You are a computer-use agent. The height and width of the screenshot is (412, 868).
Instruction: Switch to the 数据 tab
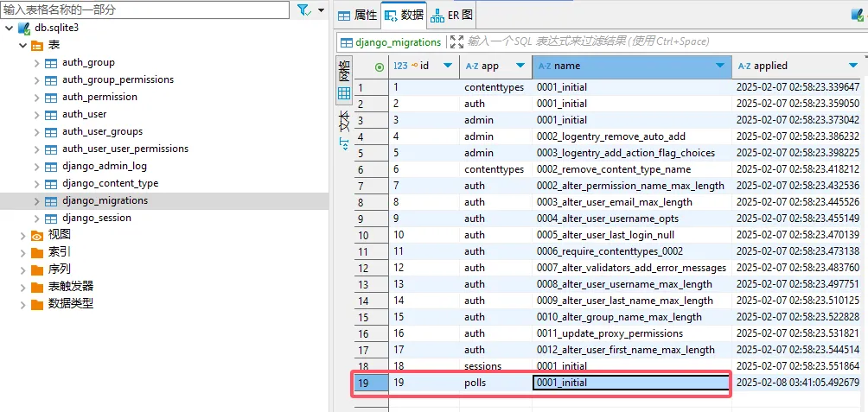coord(404,15)
